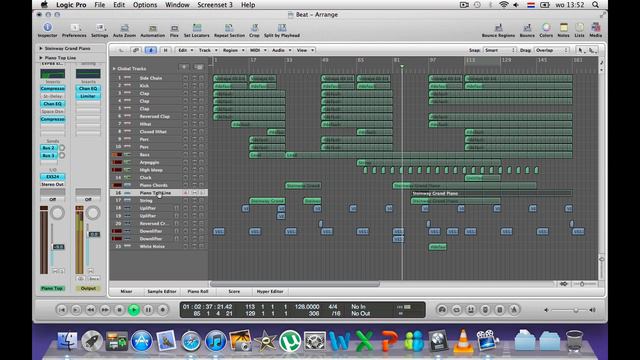640x360 pixels.
Task: Click the Space Dsn insert slot
Action: click(x=53, y=111)
